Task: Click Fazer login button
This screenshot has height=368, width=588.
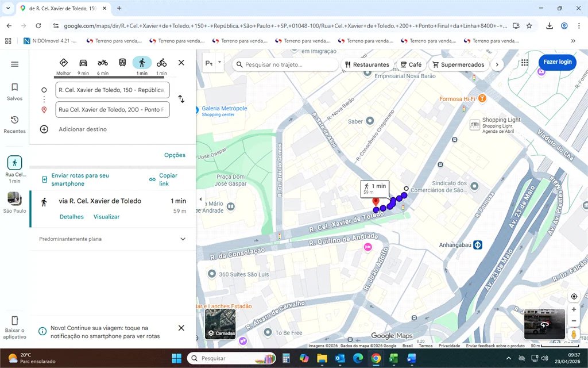Action: tap(557, 62)
